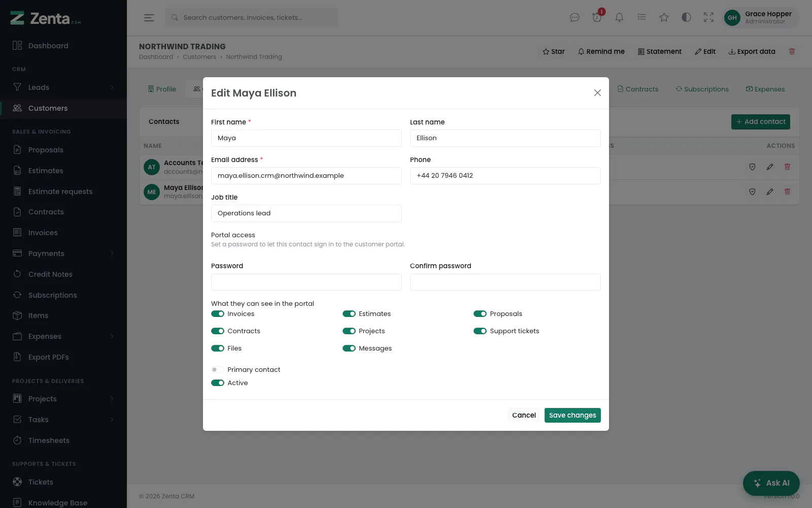Click the edit pencil for Accounts Team row
The height and width of the screenshot is (508, 812).
(770, 167)
